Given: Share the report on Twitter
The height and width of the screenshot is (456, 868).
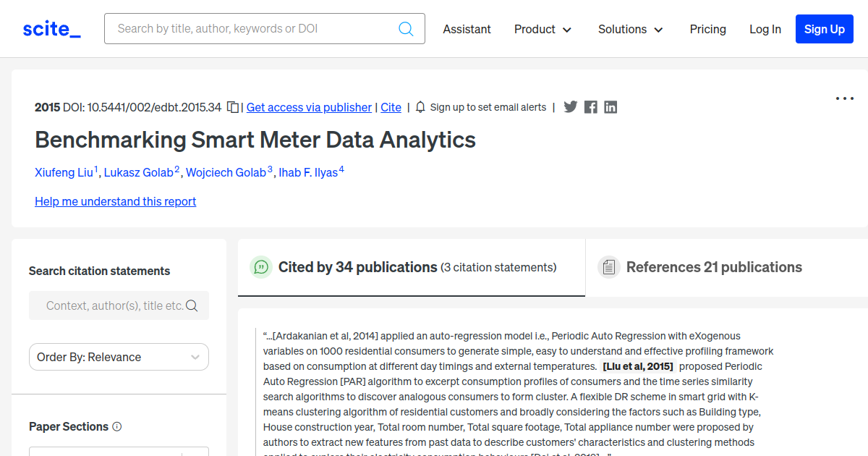Looking at the screenshot, I should [571, 107].
